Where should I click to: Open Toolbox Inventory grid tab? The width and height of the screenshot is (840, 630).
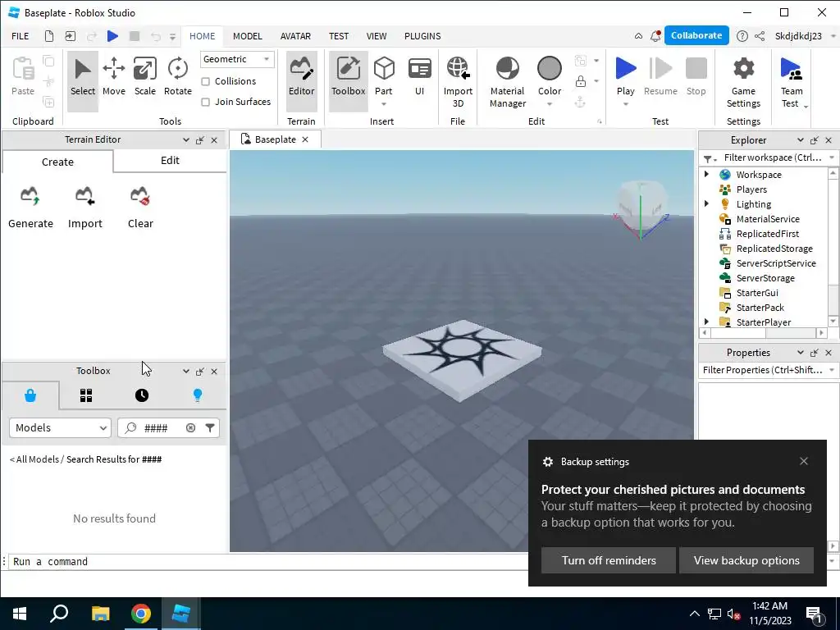coord(85,395)
